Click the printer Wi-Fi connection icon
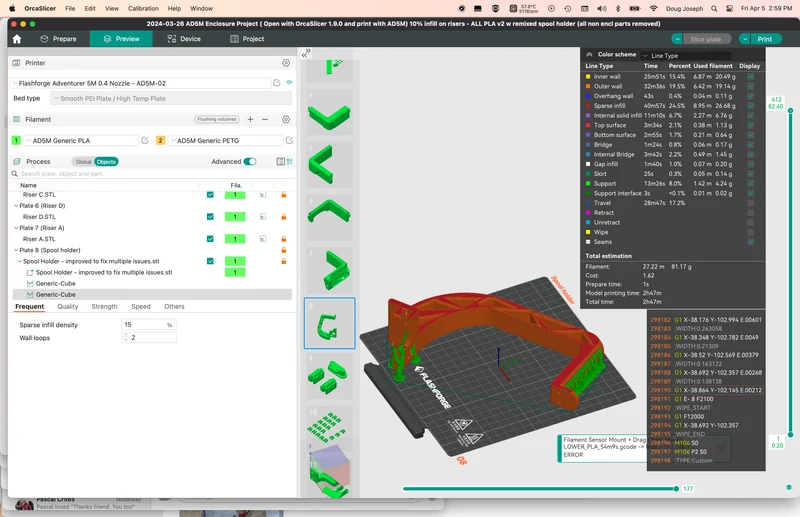800x517 pixels. click(x=289, y=83)
